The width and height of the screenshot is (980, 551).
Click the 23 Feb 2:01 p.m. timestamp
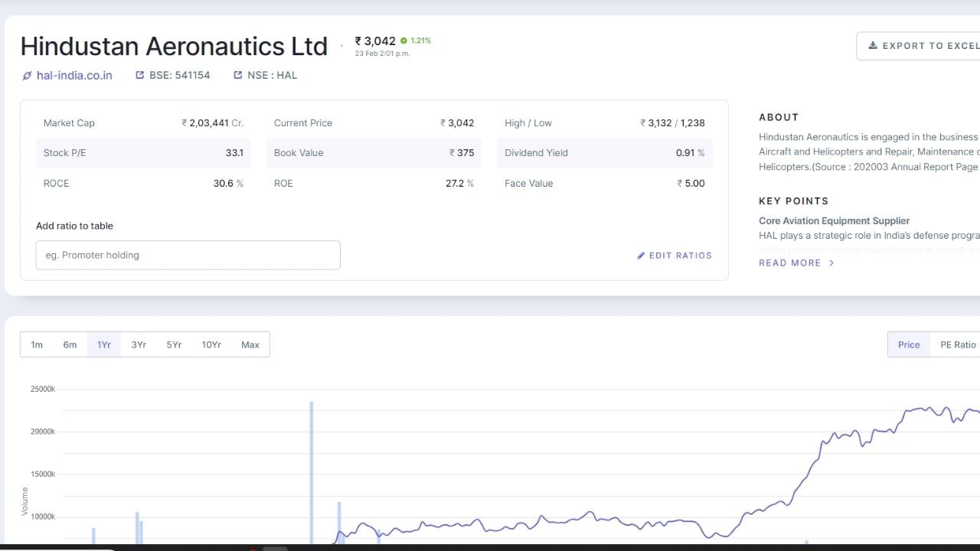(x=382, y=54)
